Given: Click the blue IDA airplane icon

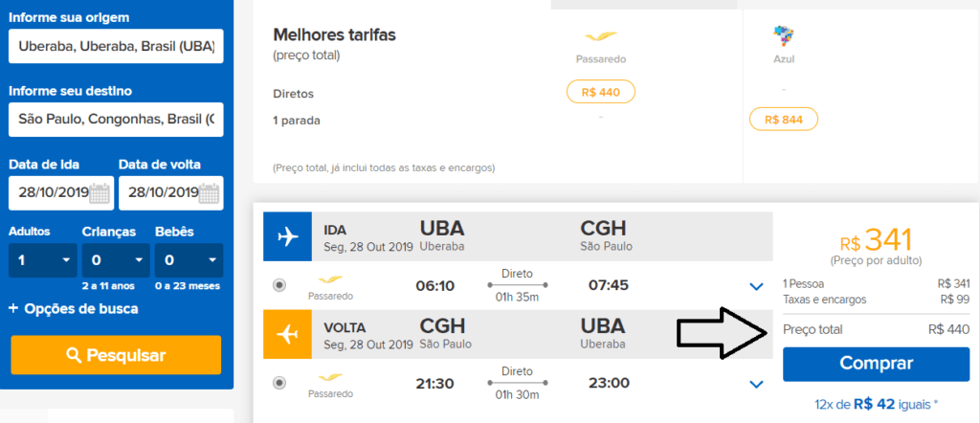Looking at the screenshot, I should [x=287, y=236].
